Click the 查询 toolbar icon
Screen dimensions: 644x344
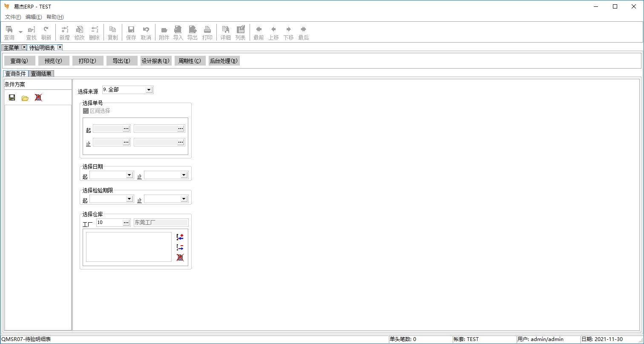point(9,33)
